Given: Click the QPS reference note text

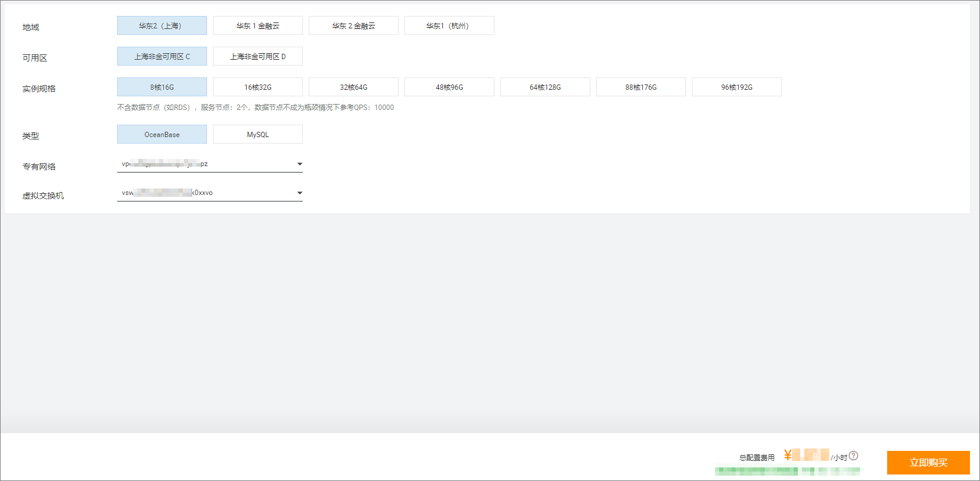Looking at the screenshot, I should [x=255, y=108].
